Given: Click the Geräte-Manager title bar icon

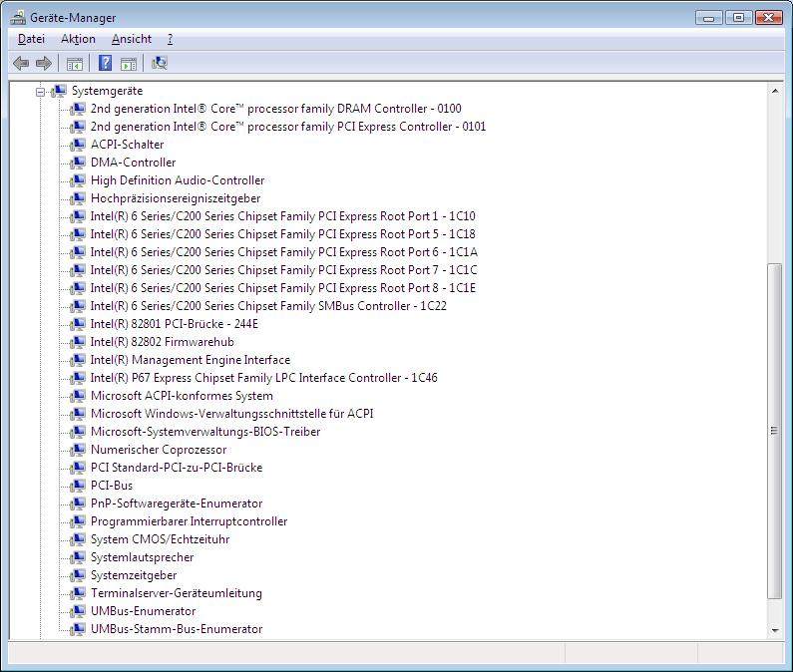Looking at the screenshot, I should click(18, 18).
